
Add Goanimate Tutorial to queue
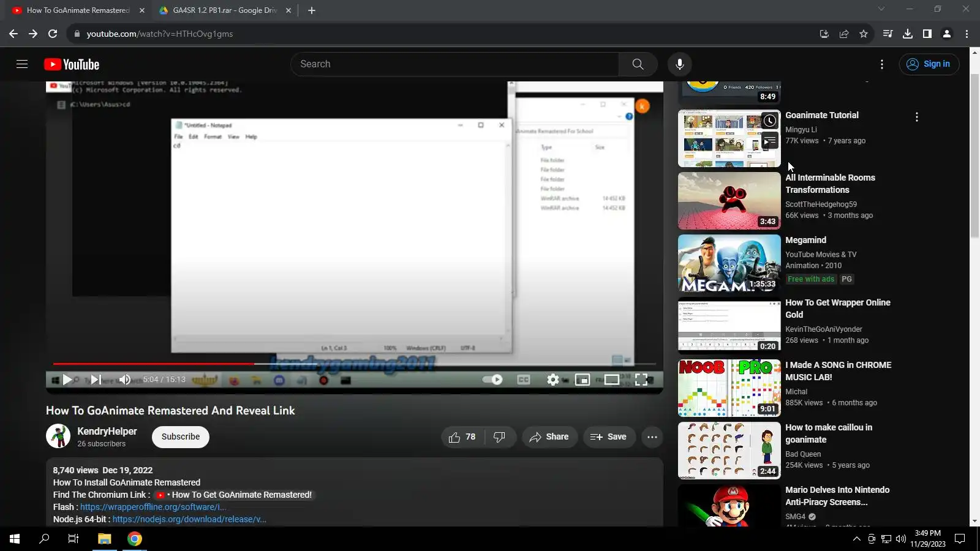(770, 141)
